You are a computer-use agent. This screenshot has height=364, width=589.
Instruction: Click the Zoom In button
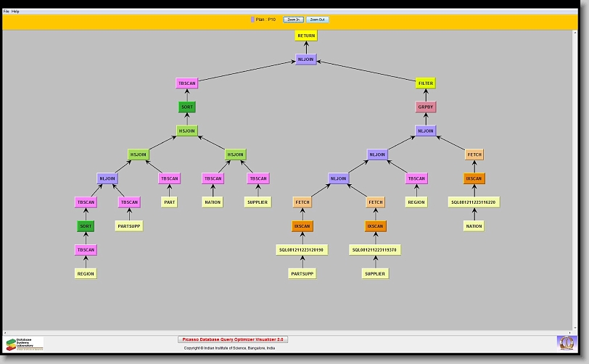pyautogui.click(x=293, y=20)
